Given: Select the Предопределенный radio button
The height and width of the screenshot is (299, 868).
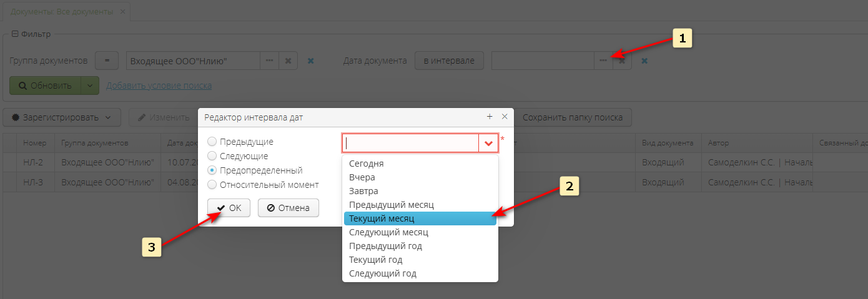Looking at the screenshot, I should click(x=212, y=170).
